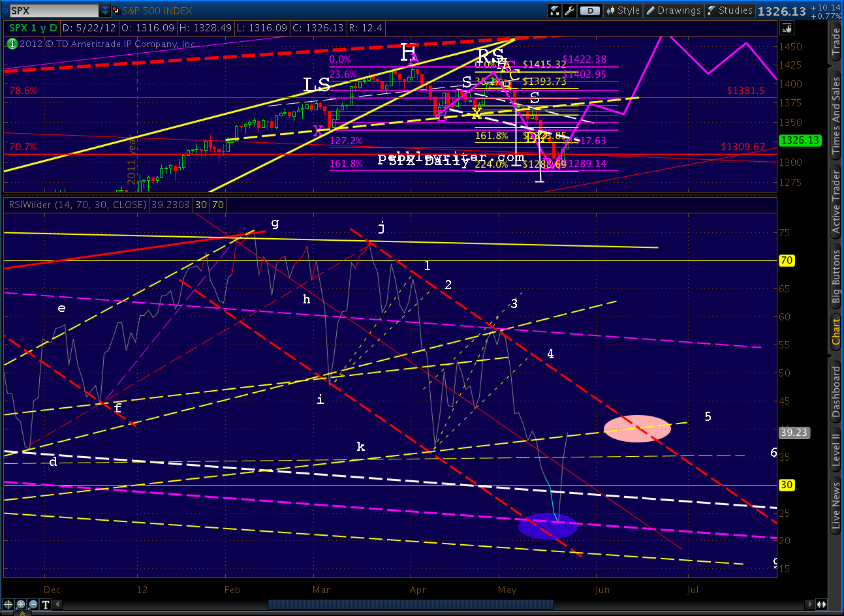Click the share chart tools icon

[555, 10]
